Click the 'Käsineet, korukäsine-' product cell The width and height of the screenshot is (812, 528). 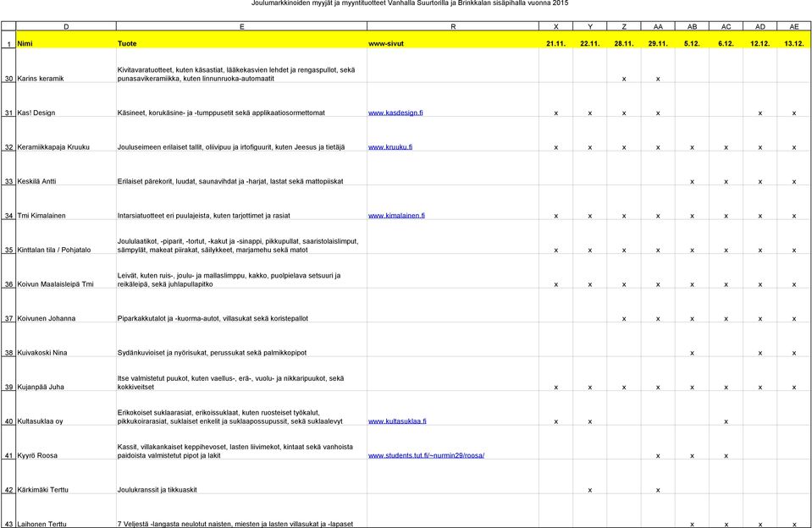242,100
